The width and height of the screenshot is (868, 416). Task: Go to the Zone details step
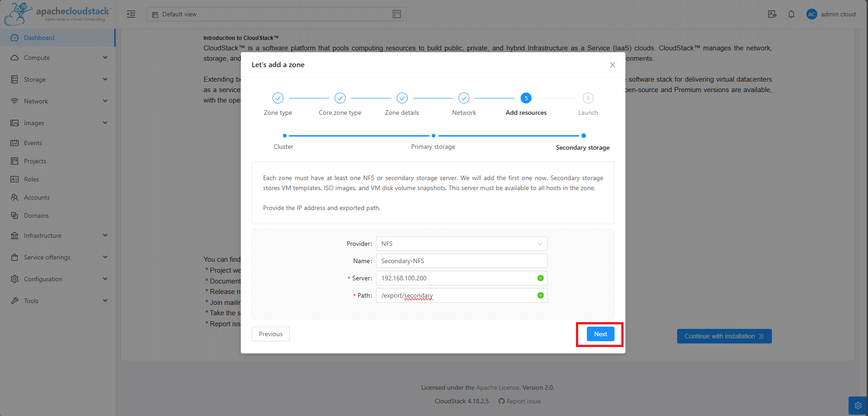point(402,104)
